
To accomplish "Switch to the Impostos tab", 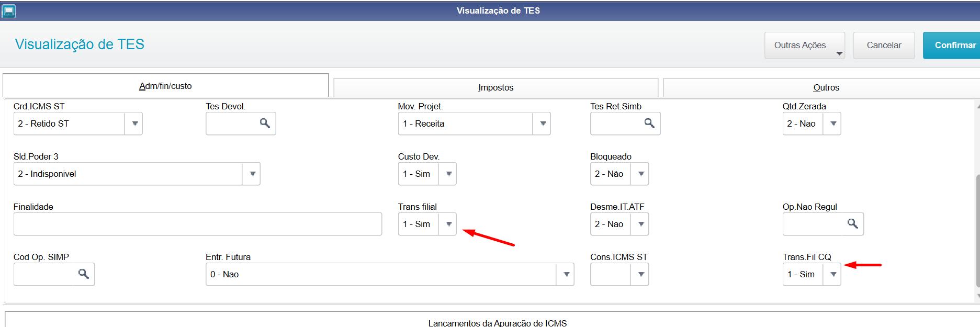I will point(496,87).
